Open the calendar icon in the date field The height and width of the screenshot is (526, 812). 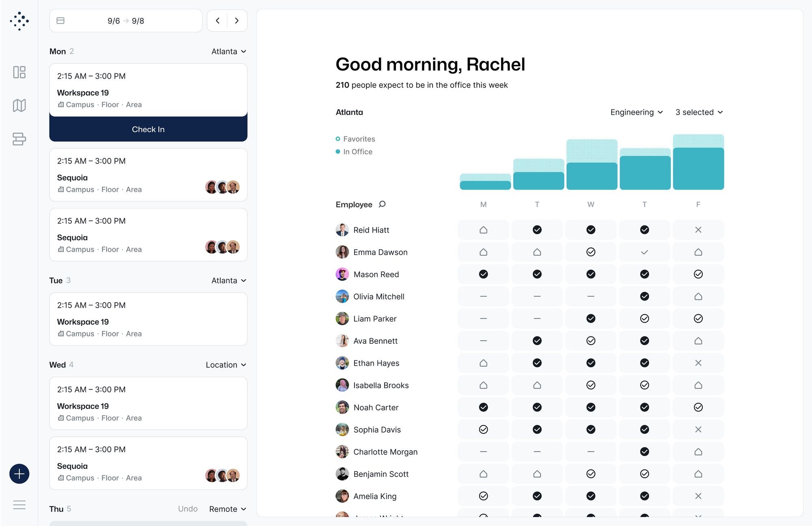[60, 20]
